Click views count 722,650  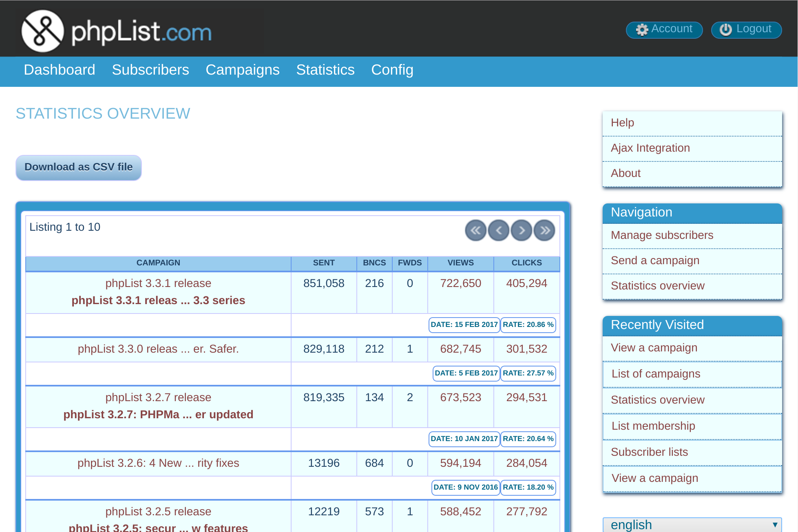(461, 283)
